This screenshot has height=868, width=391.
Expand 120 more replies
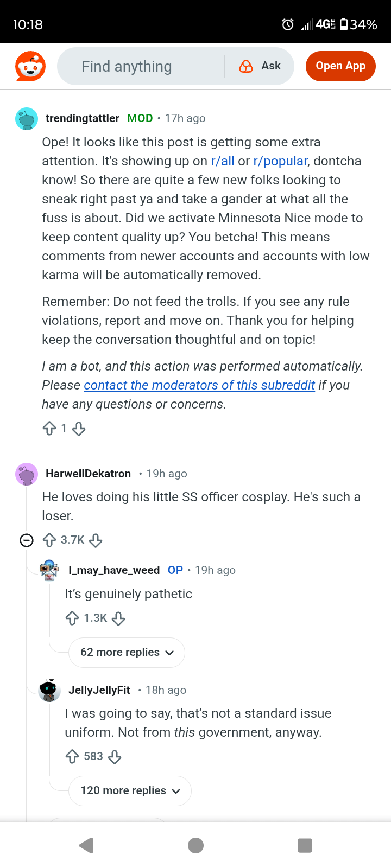[130, 790]
